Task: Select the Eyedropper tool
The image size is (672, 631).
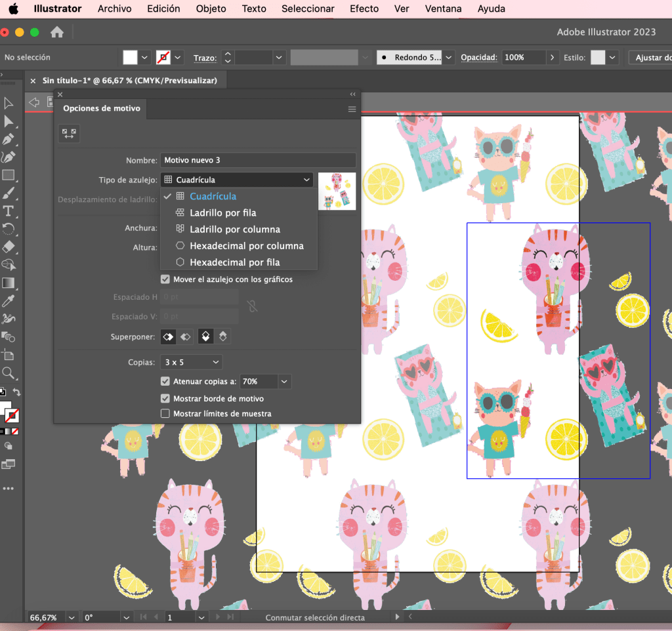Action: click(9, 301)
